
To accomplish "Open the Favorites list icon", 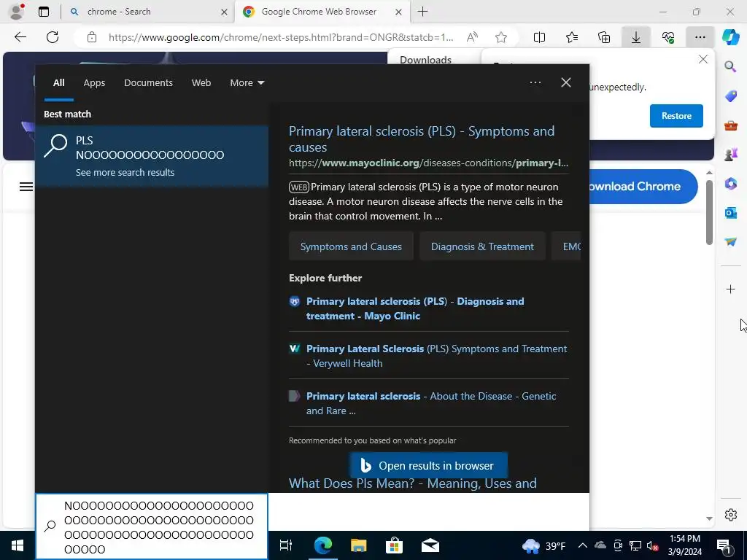I will coord(572,37).
